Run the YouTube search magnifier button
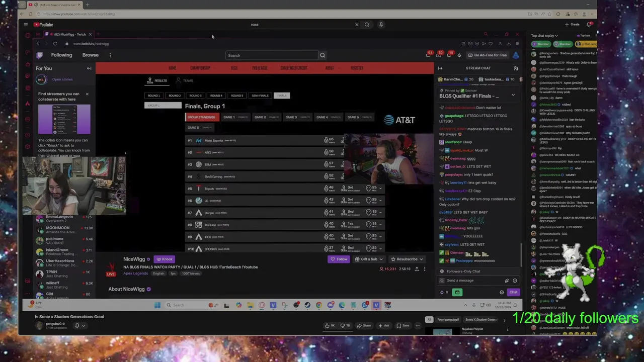This screenshot has width=644, height=362. (367, 25)
